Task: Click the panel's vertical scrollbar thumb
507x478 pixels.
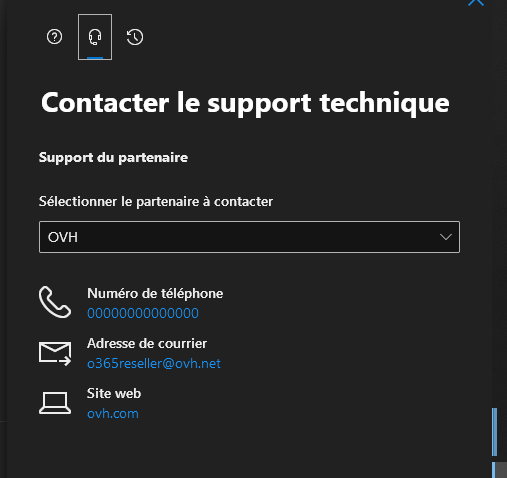Action: coord(495,432)
